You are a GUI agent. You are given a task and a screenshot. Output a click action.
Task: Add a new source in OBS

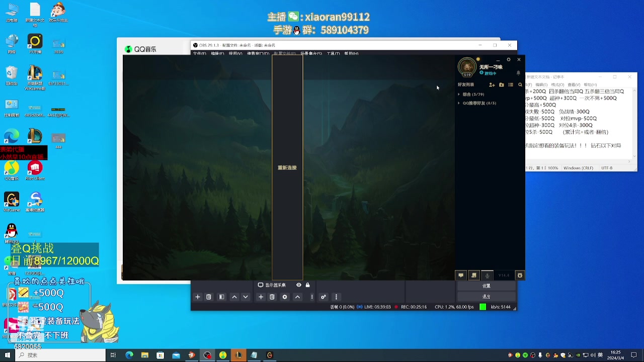tap(261, 297)
